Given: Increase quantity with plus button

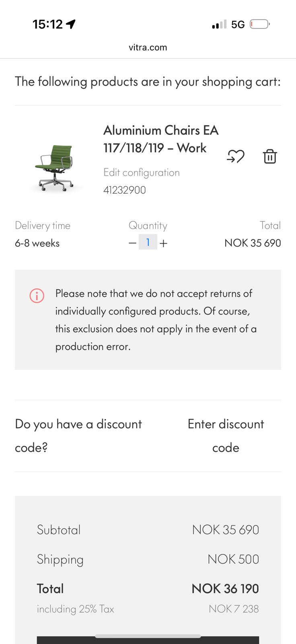Looking at the screenshot, I should pos(163,243).
